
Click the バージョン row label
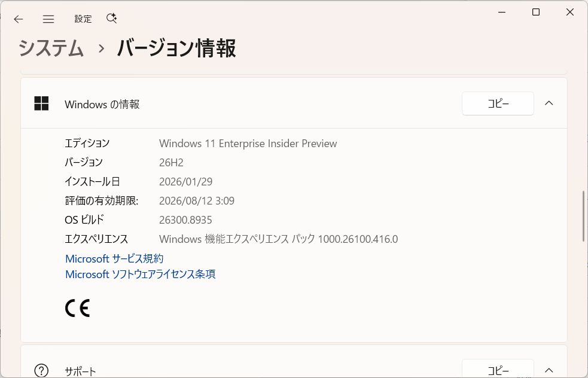[84, 162]
